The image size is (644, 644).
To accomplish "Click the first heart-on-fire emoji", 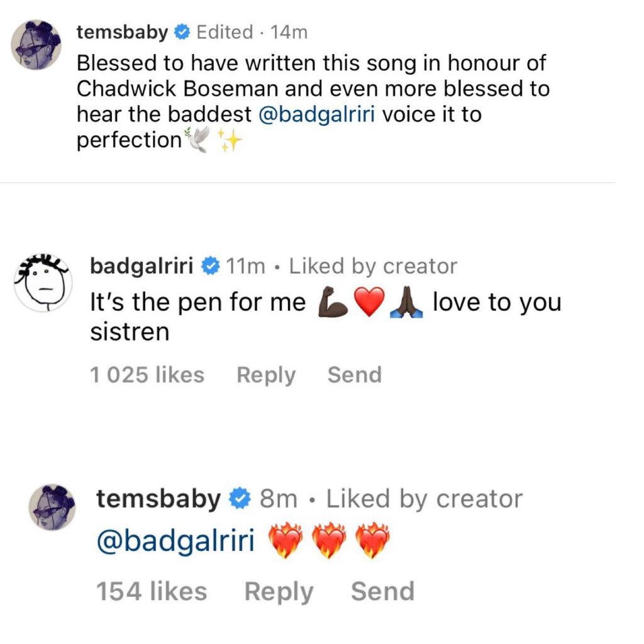I will 286,541.
